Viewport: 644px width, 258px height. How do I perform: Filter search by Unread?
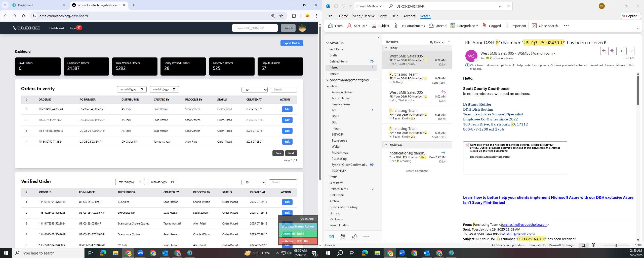click(x=437, y=26)
